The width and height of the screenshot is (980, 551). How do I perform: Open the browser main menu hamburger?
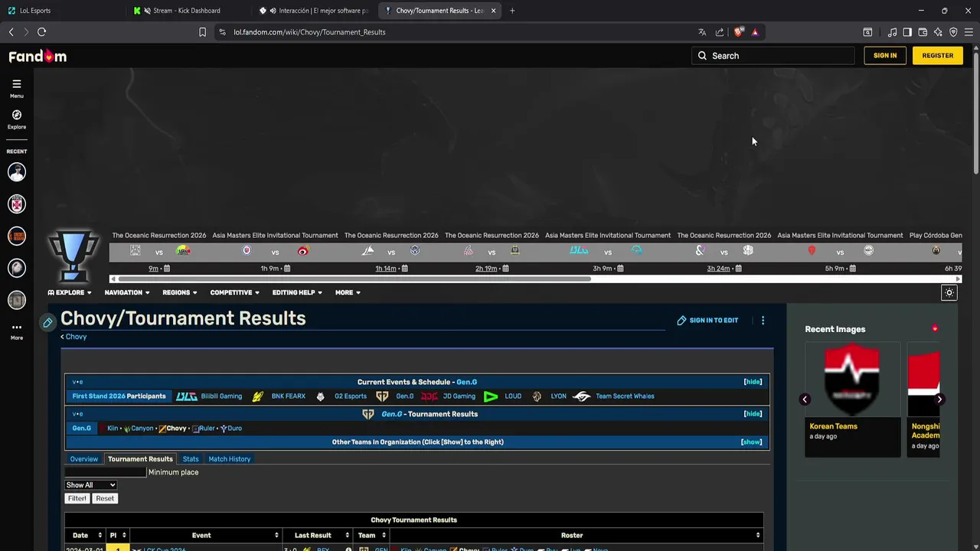(x=969, y=32)
